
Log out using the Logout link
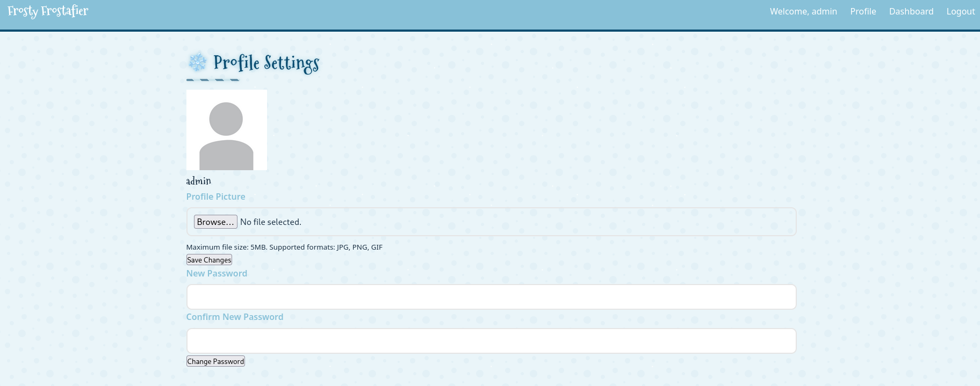[960, 11]
